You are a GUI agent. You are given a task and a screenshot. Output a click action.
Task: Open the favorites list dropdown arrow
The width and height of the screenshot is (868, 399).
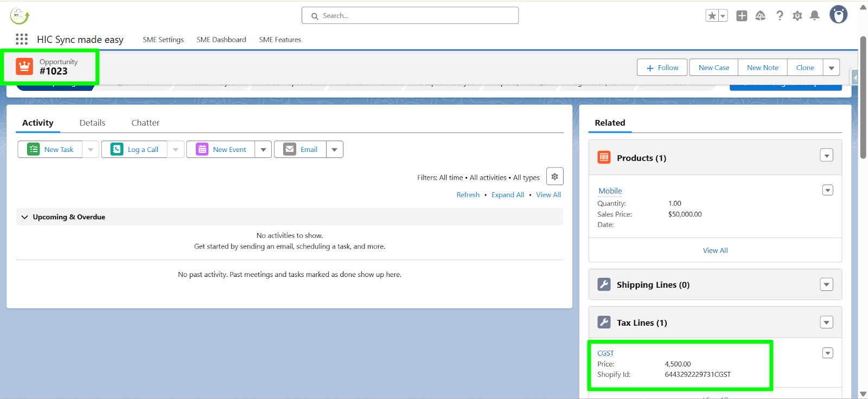pyautogui.click(x=723, y=16)
